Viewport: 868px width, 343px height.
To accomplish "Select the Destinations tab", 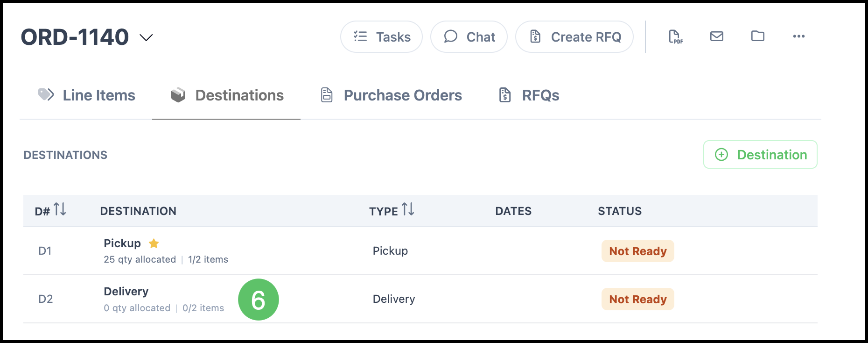I will click(226, 95).
